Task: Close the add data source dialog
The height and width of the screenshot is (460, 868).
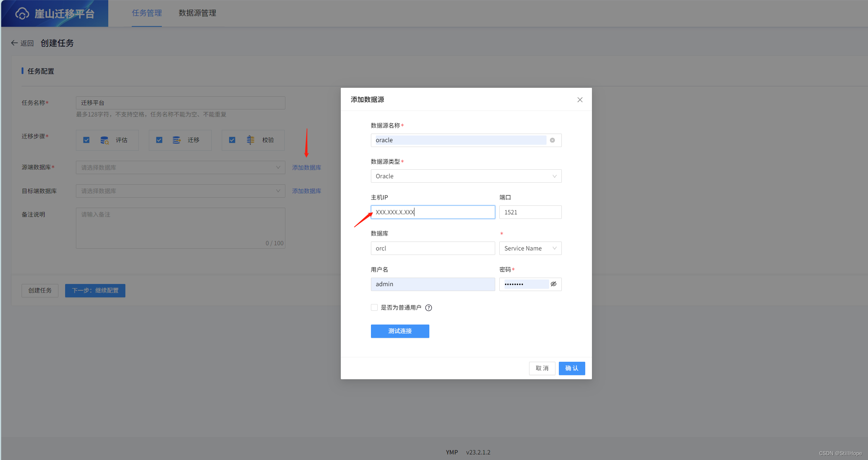Action: 580,100
